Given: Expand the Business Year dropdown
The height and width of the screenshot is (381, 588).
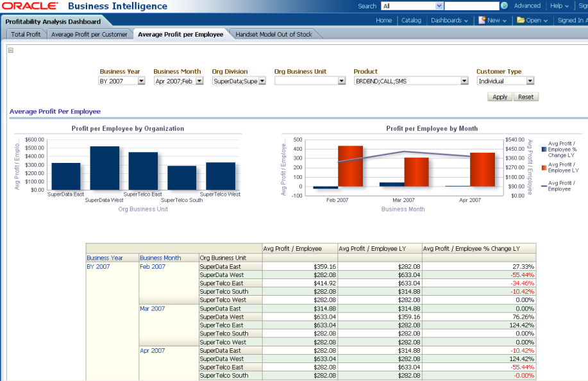Looking at the screenshot, I should pos(141,81).
